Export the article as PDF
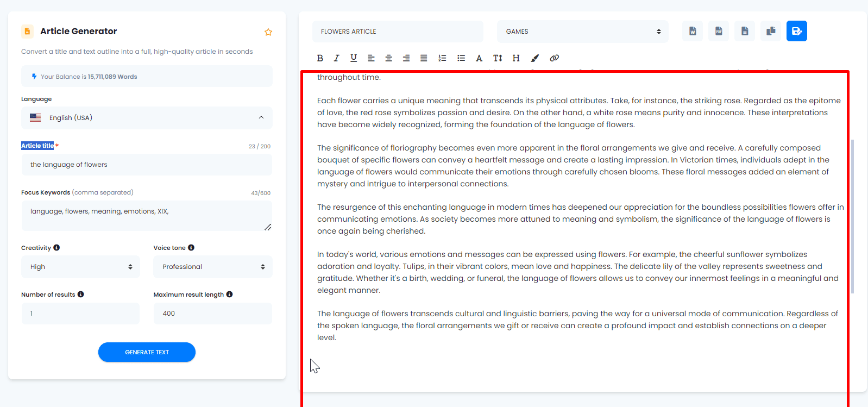The image size is (868, 407). [x=719, y=31]
